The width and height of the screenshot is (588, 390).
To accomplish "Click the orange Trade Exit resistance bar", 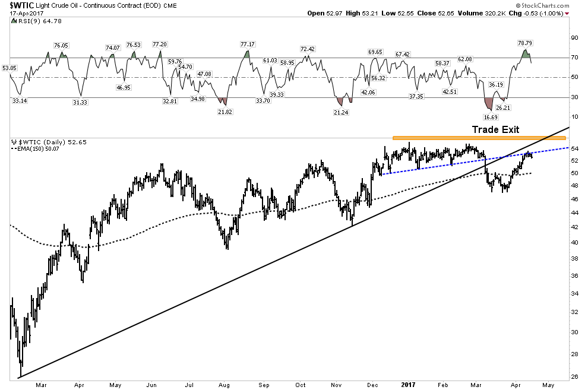I will coord(479,138).
